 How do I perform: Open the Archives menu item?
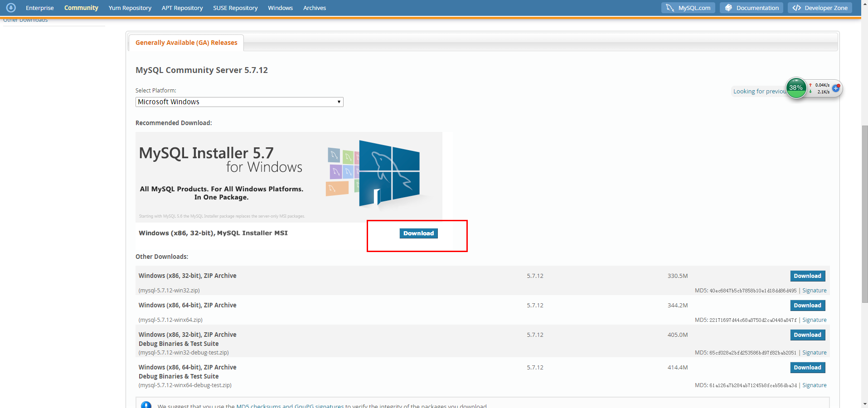(x=315, y=8)
